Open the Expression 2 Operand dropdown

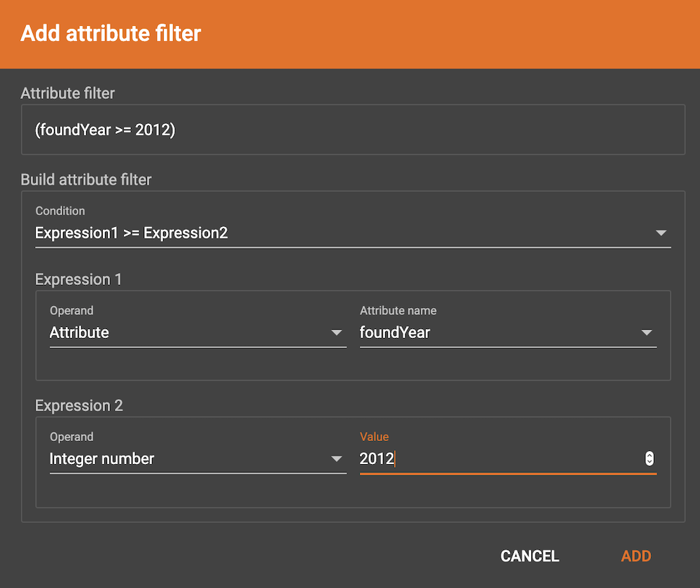point(196,459)
